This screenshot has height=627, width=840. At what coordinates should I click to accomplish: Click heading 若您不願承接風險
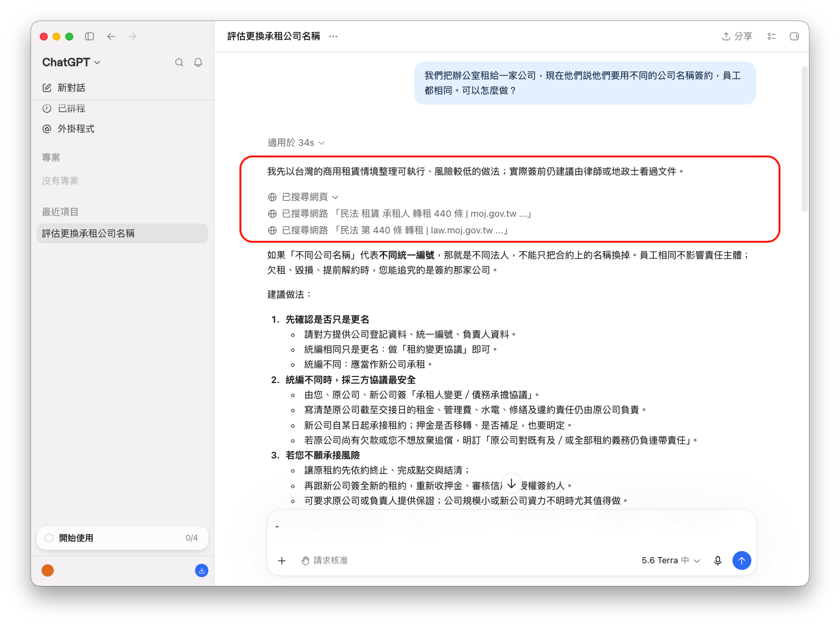tap(322, 455)
